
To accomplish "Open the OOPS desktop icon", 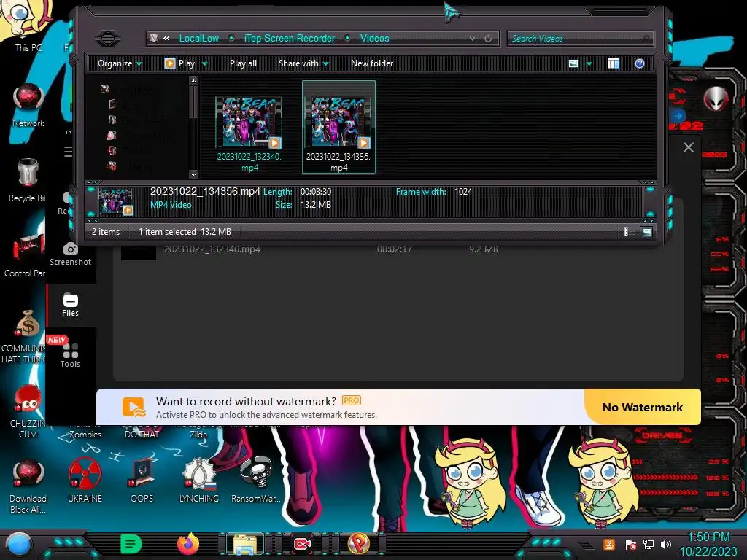I will click(x=142, y=481).
